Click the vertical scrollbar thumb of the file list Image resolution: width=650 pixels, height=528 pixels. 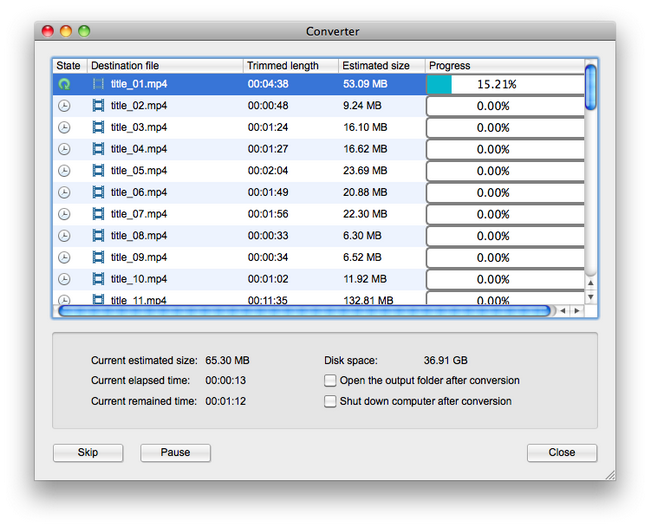coord(591,87)
